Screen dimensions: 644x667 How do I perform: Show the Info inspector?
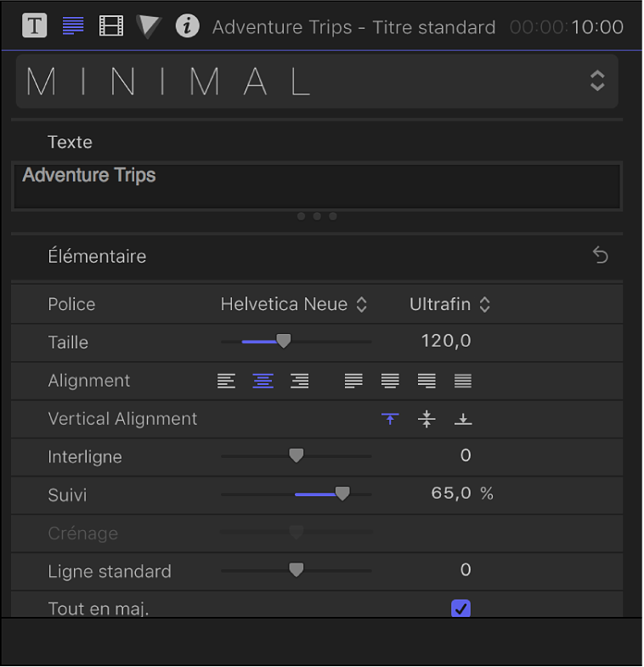click(187, 25)
